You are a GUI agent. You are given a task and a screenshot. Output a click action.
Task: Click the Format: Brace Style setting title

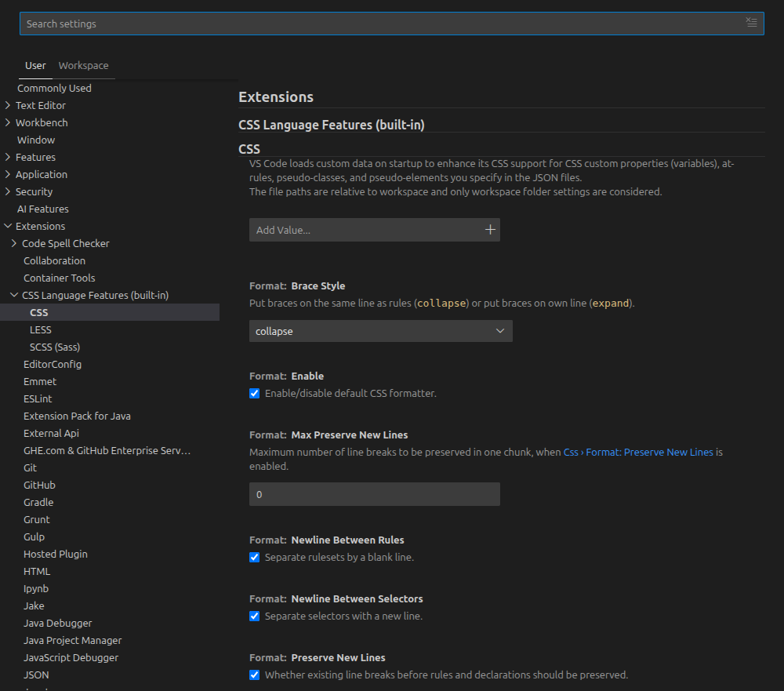297,285
